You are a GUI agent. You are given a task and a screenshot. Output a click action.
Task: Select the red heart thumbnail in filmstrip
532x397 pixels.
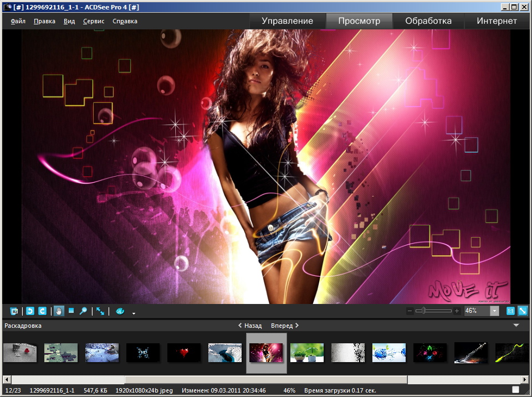click(184, 352)
